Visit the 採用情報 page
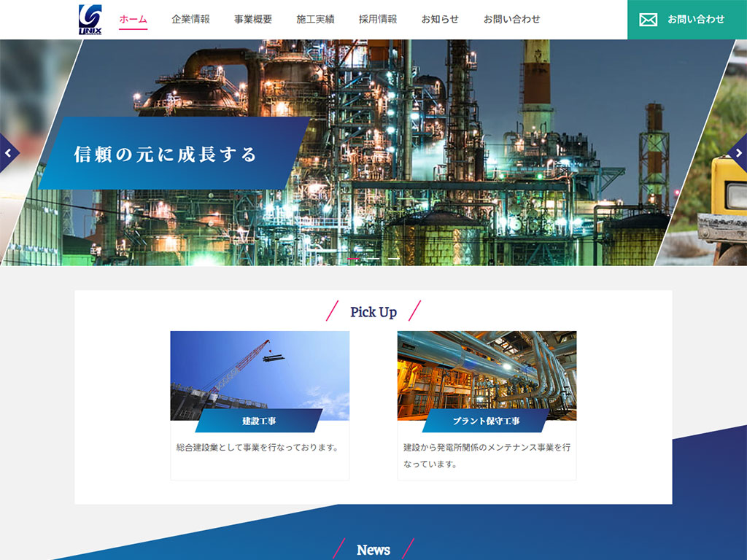 point(378,19)
